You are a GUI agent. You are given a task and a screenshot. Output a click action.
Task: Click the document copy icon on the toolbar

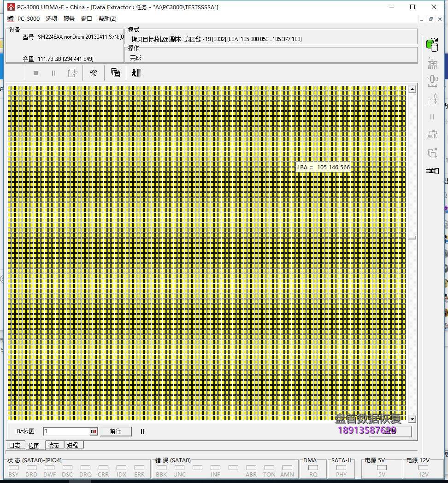coord(72,72)
